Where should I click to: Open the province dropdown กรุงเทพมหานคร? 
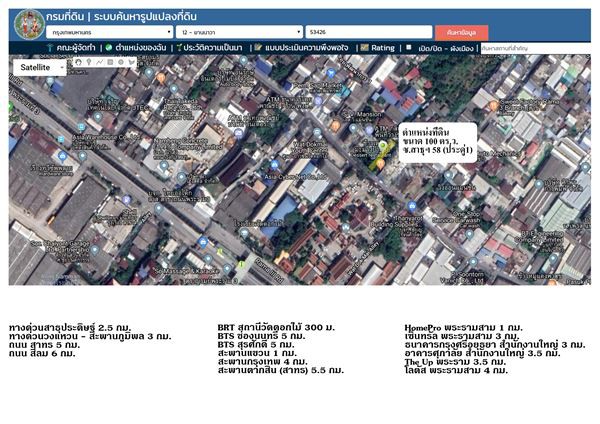tap(110, 32)
